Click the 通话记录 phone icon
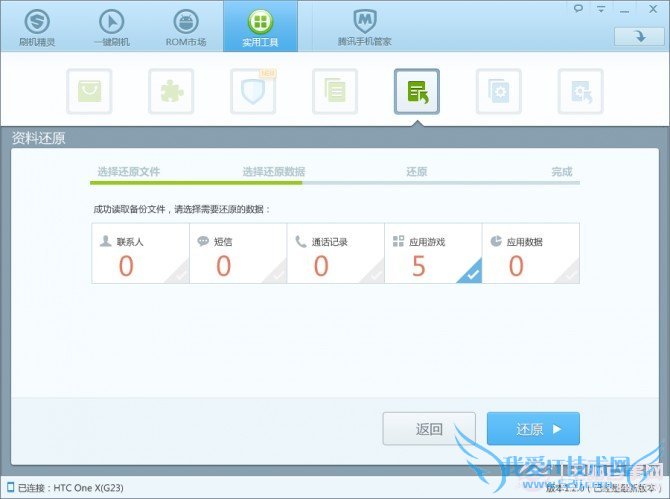The image size is (670, 499). (301, 241)
